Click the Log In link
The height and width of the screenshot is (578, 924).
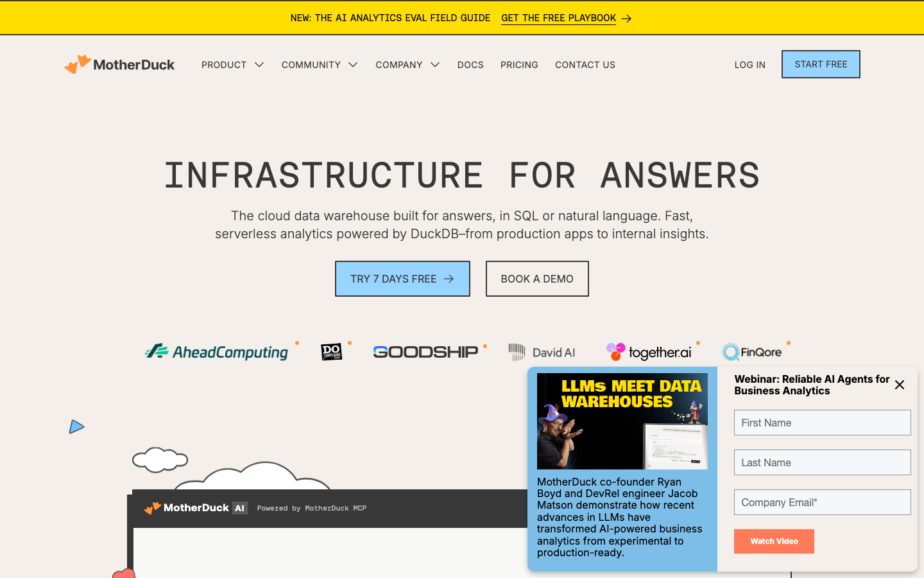click(750, 65)
